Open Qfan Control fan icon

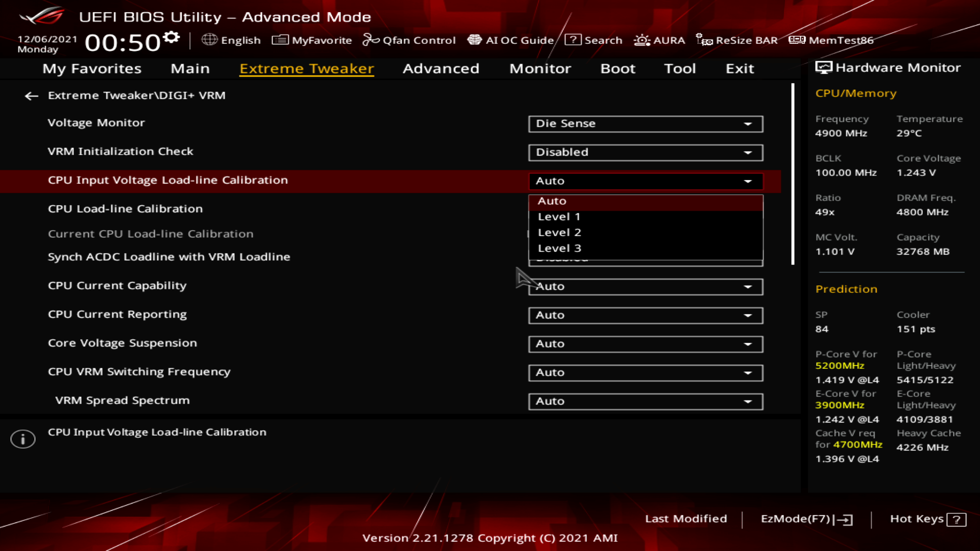[x=371, y=40]
